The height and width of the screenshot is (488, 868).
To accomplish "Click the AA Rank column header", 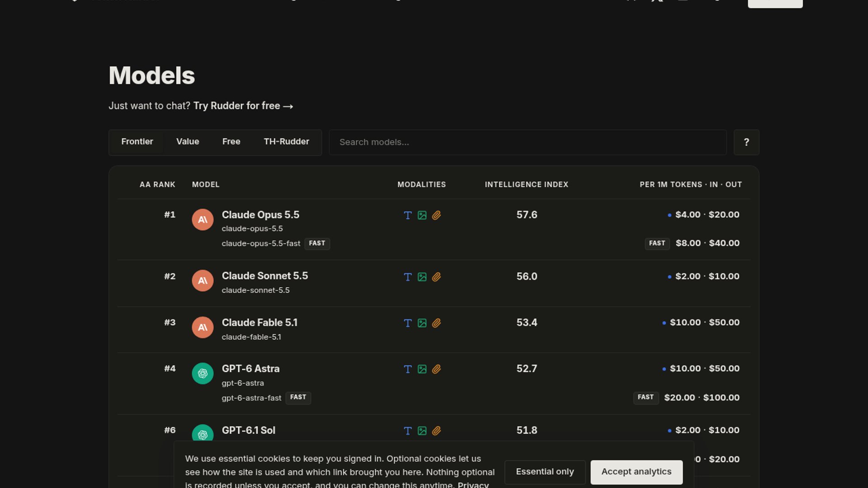I will pos(157,185).
